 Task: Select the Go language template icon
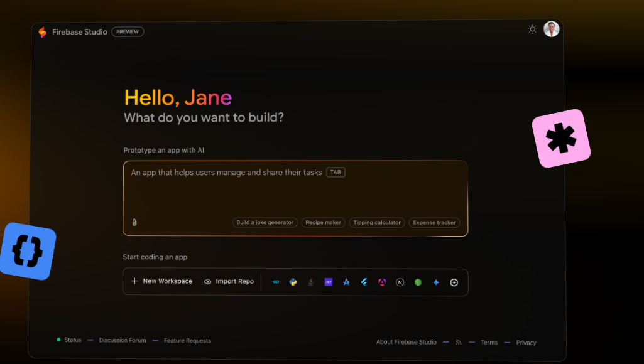pos(275,282)
